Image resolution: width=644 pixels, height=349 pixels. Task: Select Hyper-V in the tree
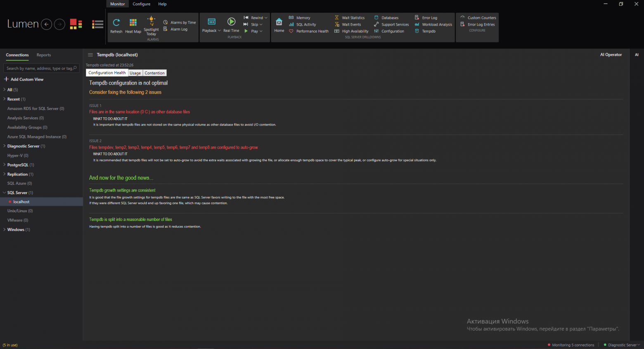(x=18, y=156)
